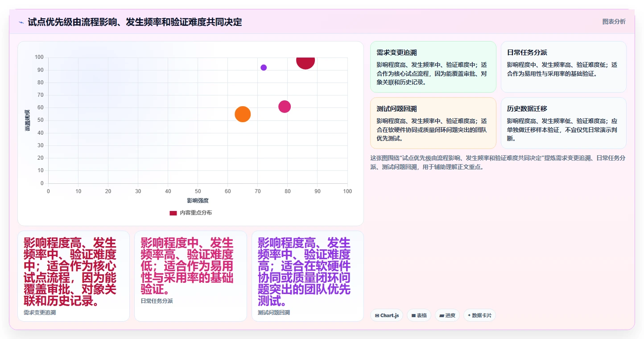
Task: Open the 需求变更追溯 card on the right
Action: pos(433,67)
